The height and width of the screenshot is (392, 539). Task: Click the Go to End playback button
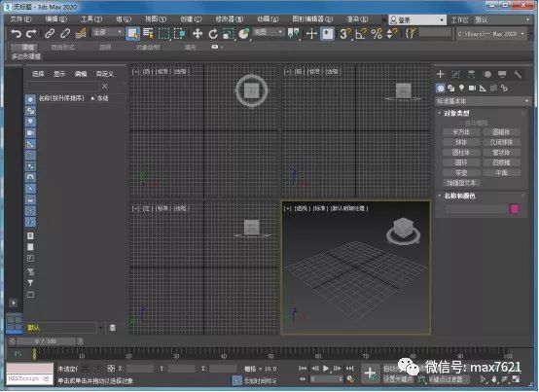(349, 369)
